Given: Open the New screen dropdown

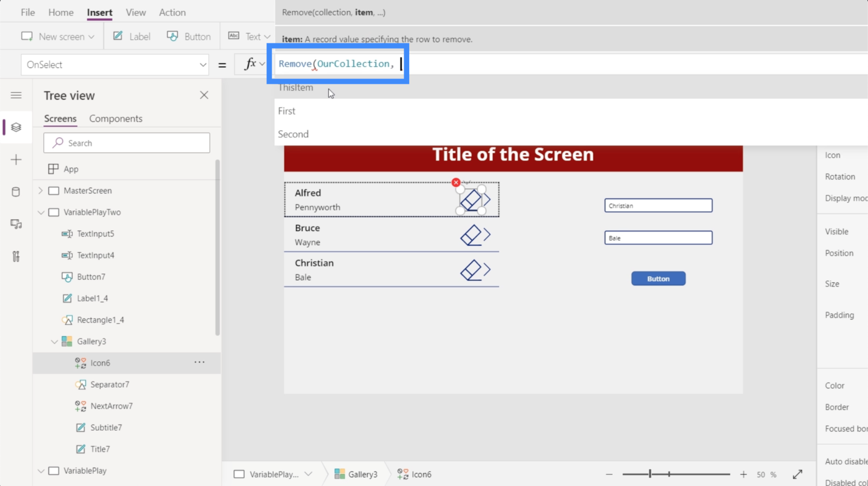Looking at the screenshot, I should coord(58,36).
